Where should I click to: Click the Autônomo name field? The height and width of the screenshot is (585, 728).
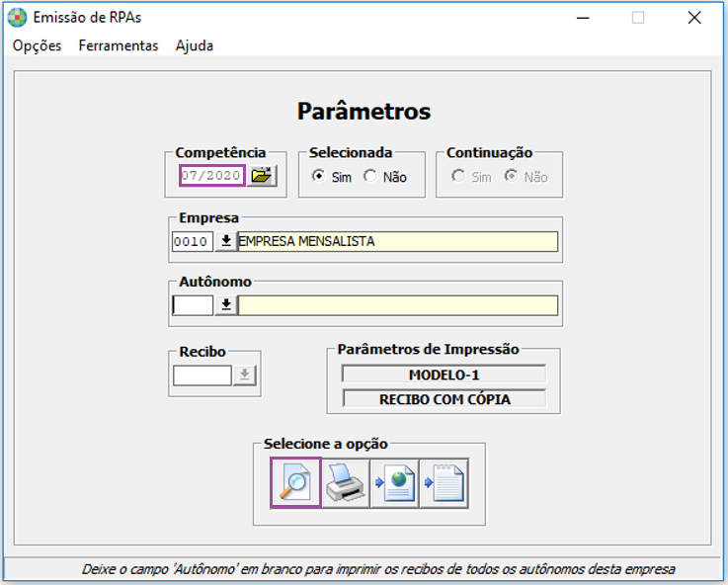point(398,305)
